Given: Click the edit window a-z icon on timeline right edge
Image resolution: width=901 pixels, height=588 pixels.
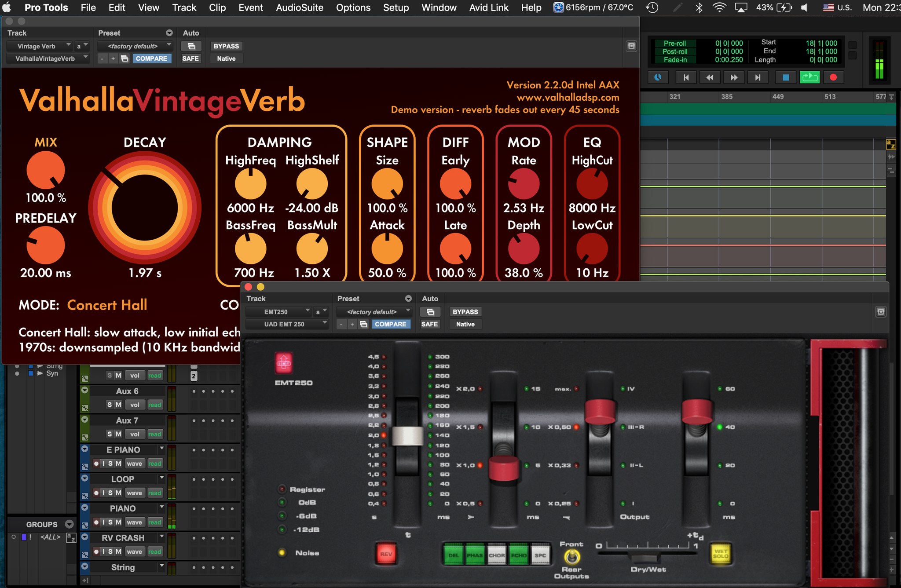Looking at the screenshot, I should (x=890, y=144).
